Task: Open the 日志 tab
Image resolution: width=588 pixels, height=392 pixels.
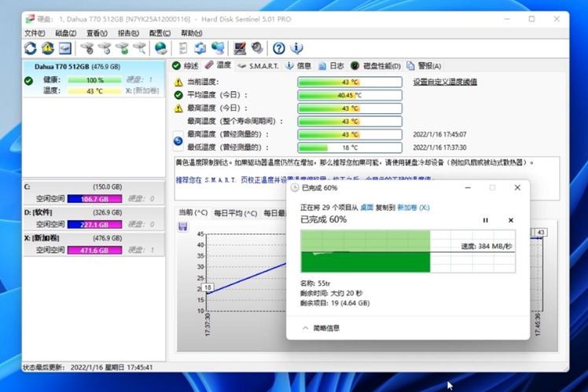Action: pos(331,66)
